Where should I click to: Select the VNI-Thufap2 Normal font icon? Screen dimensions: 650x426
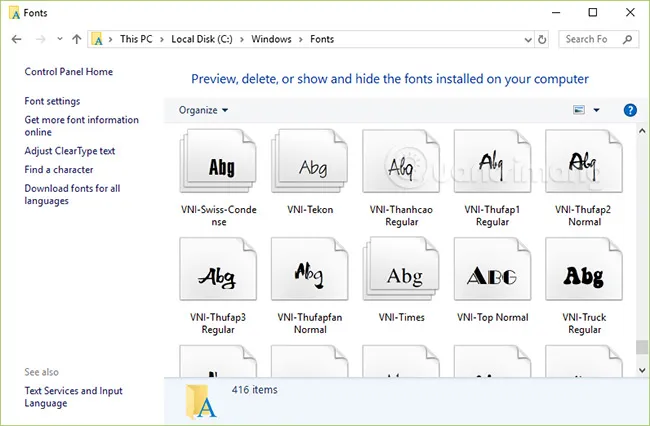584,161
